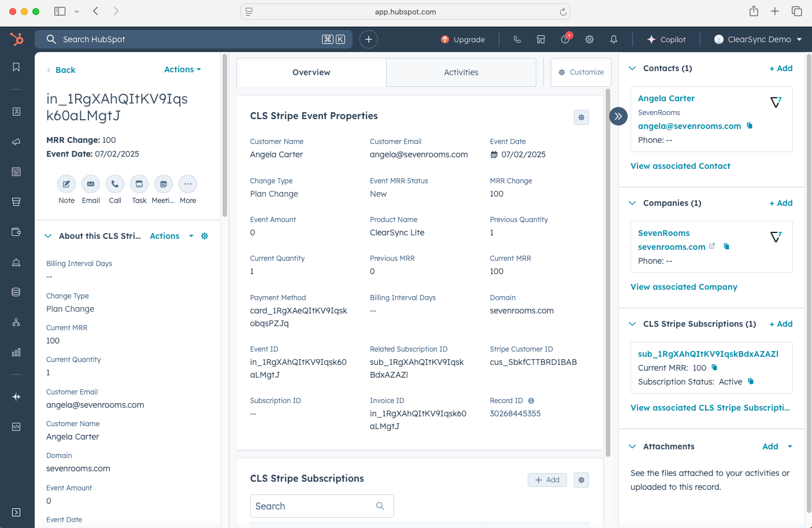Click View associated CLS Stripe Subscripti... link
812x528 pixels.
[x=710, y=408]
